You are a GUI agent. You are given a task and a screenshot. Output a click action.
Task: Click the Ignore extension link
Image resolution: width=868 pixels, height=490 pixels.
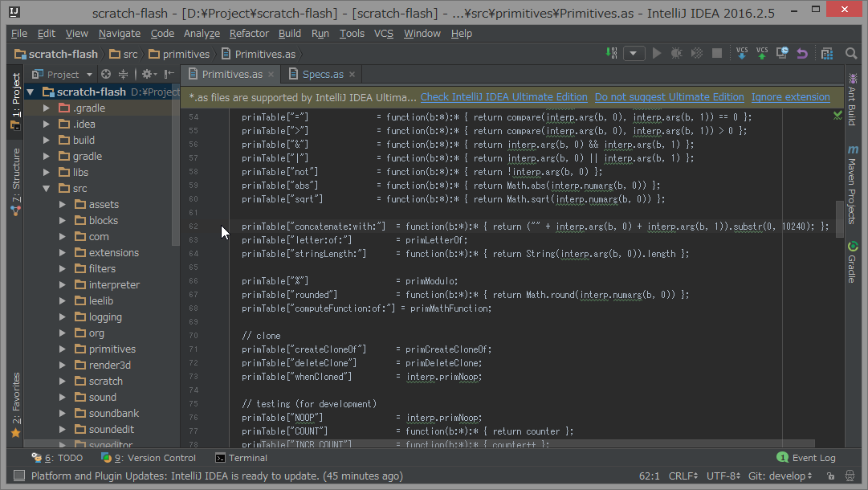point(790,97)
